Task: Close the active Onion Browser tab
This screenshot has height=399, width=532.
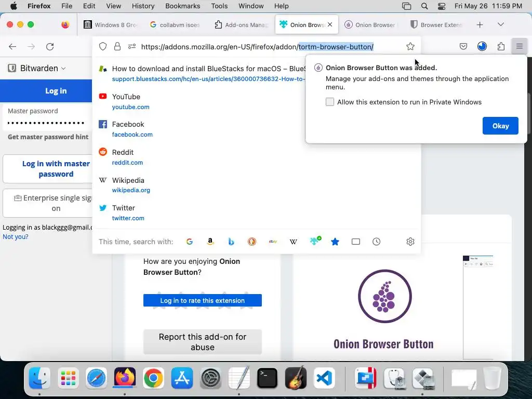Action: (x=330, y=24)
